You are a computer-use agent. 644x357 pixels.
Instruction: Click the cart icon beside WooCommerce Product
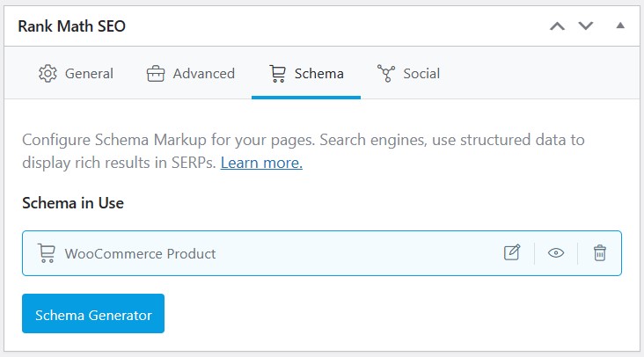47,253
